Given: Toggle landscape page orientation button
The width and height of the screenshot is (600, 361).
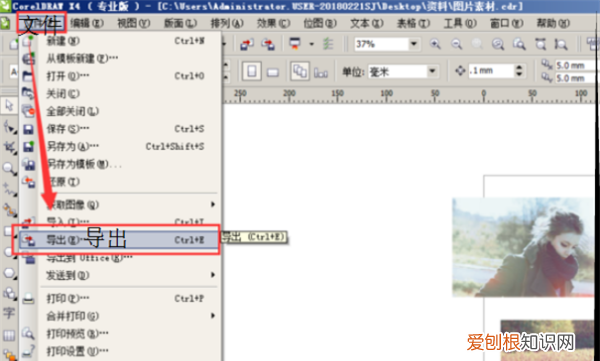Looking at the screenshot, I should [x=272, y=72].
